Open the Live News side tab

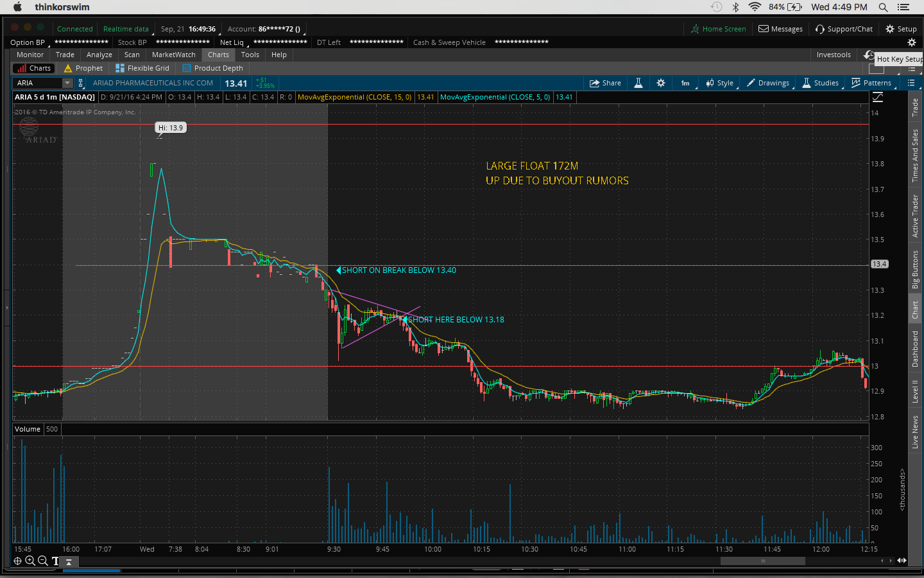(x=915, y=432)
